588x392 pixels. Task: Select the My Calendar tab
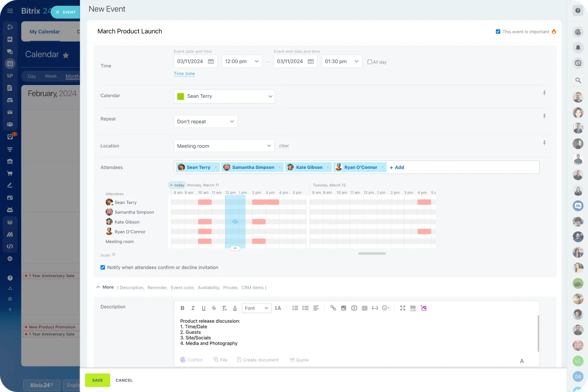44,32
